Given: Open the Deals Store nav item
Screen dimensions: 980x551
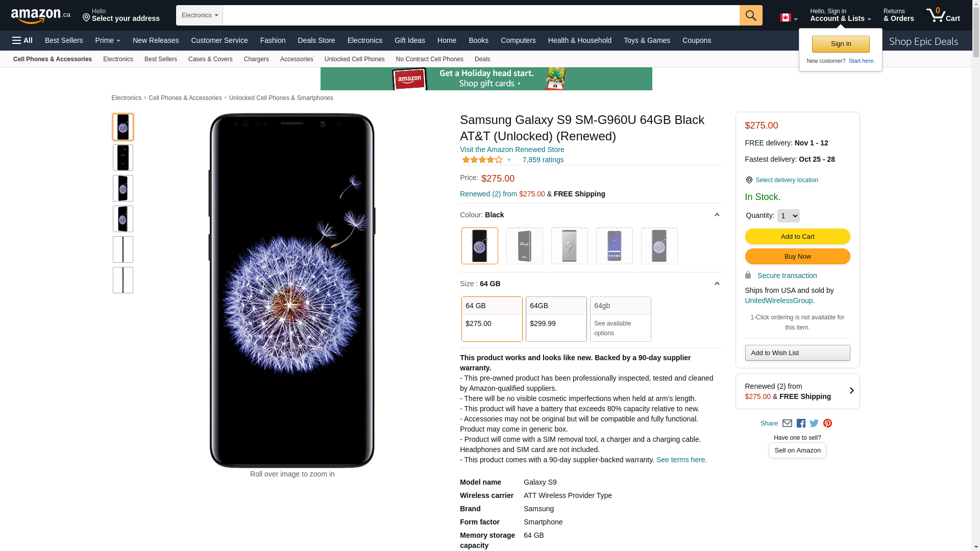Looking at the screenshot, I should [316, 40].
